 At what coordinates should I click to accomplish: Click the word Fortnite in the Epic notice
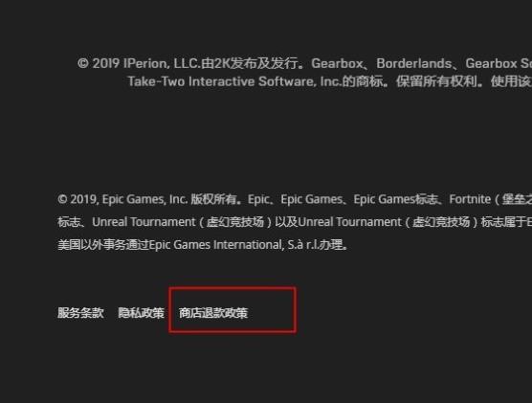(x=470, y=199)
